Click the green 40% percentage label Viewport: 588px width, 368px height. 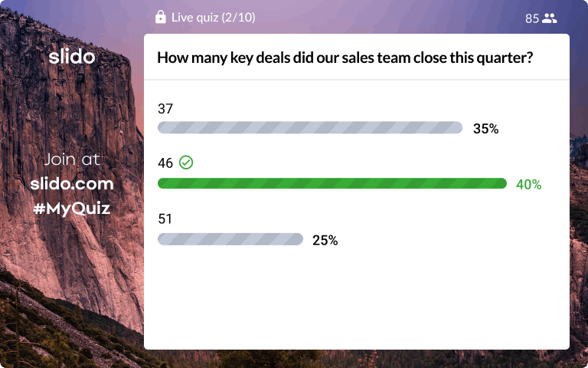(x=529, y=184)
